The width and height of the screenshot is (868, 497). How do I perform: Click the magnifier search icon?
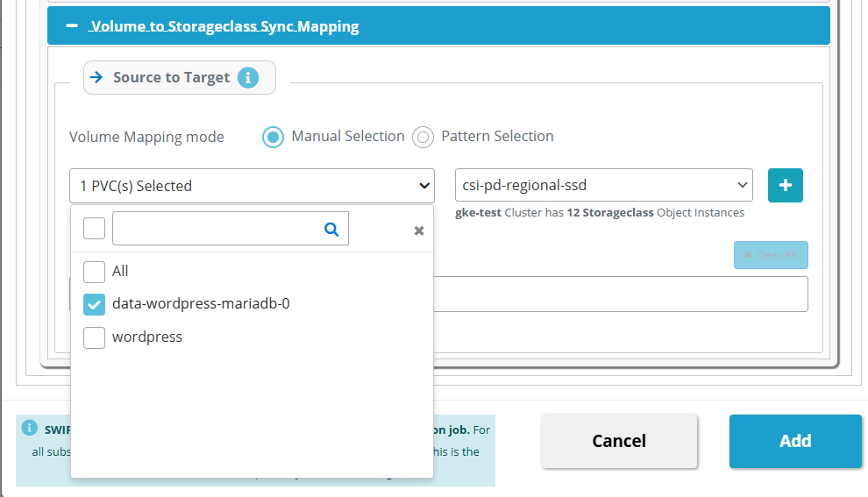[331, 229]
